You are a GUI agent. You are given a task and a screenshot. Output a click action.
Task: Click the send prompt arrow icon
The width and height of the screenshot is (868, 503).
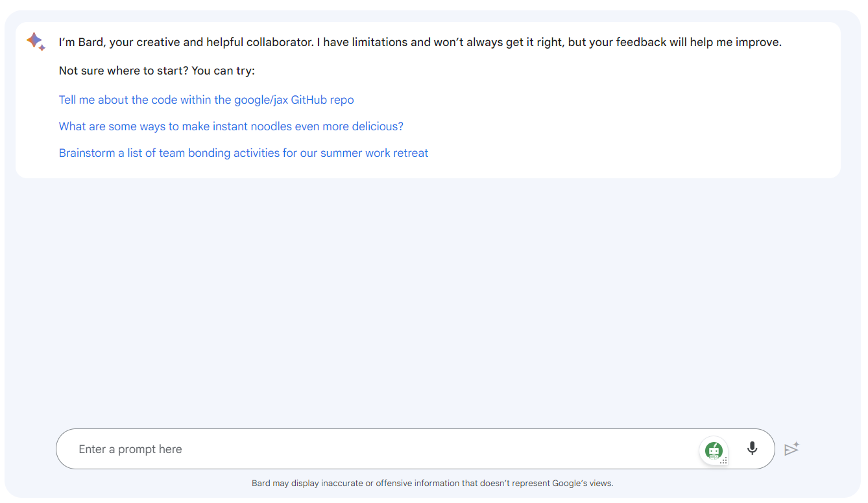click(x=791, y=449)
